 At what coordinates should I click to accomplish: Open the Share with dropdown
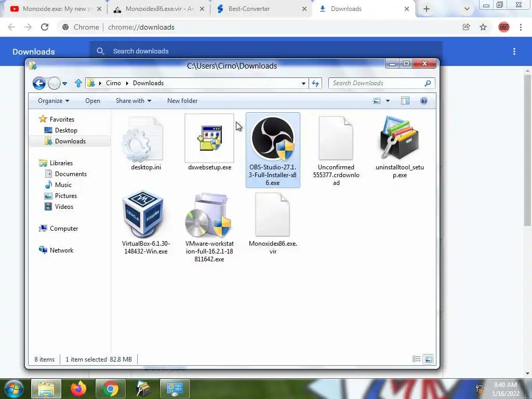[x=134, y=101]
